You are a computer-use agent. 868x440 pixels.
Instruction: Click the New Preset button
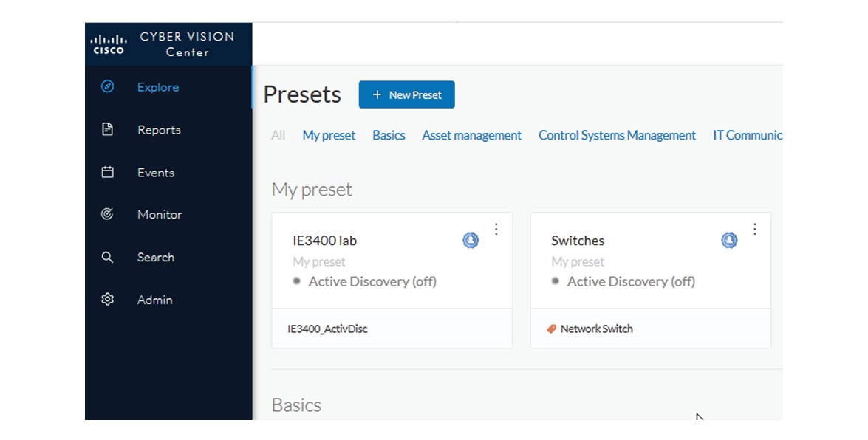406,95
